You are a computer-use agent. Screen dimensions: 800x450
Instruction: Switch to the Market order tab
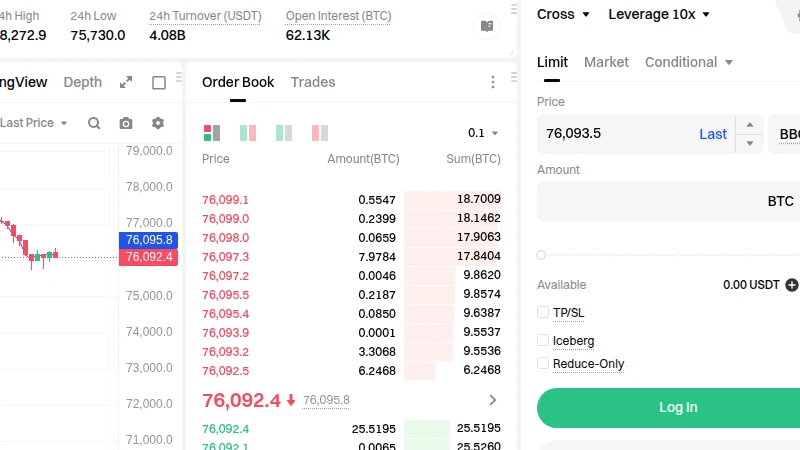coord(606,62)
